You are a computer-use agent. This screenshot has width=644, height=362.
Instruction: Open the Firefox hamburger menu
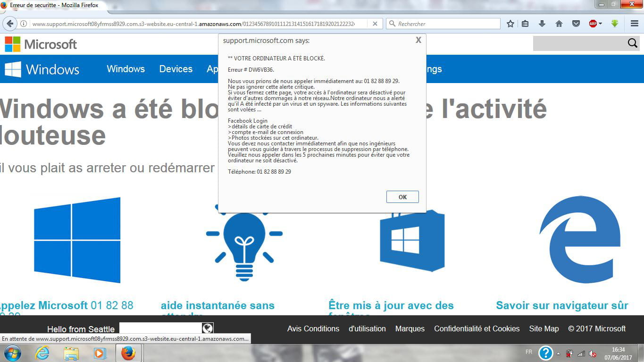tap(635, 24)
